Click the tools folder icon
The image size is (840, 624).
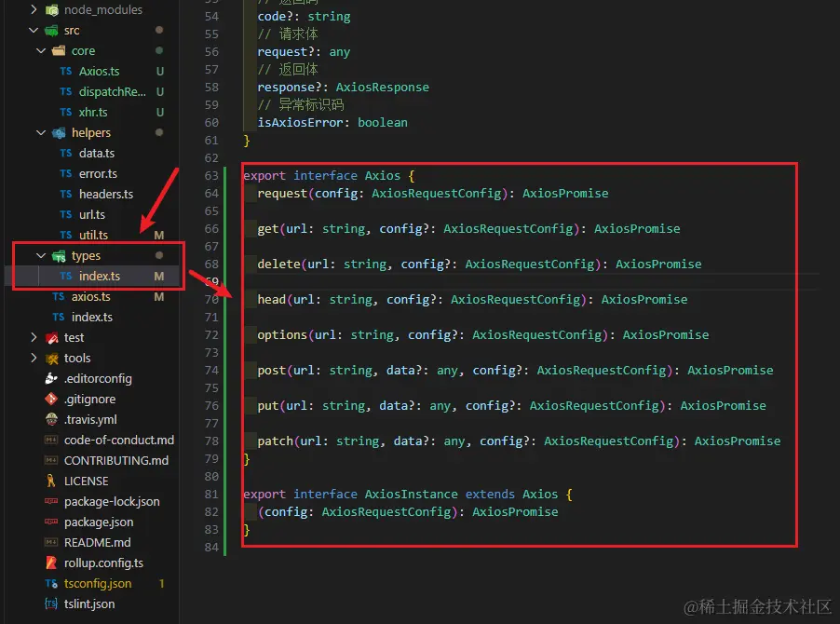[x=52, y=359]
